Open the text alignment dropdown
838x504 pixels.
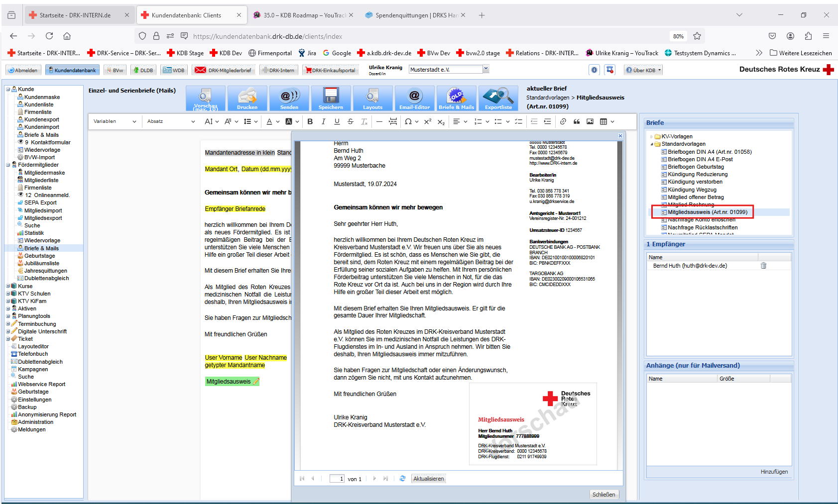pyautogui.click(x=460, y=121)
